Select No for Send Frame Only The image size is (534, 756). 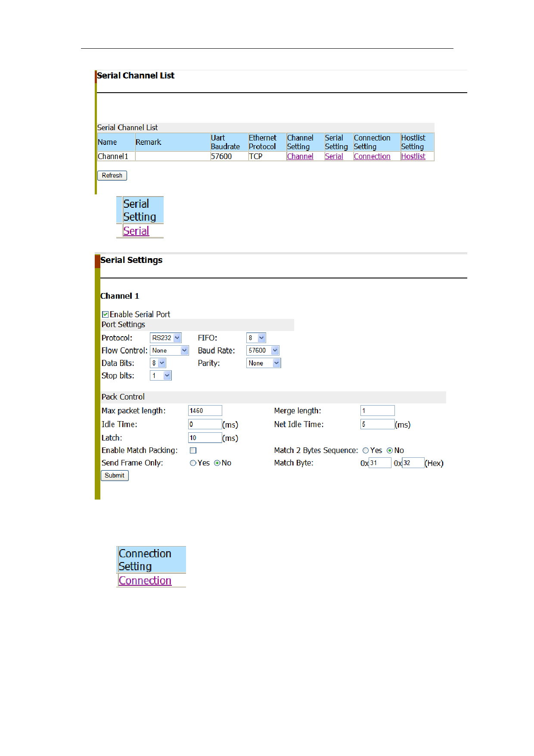click(217, 463)
